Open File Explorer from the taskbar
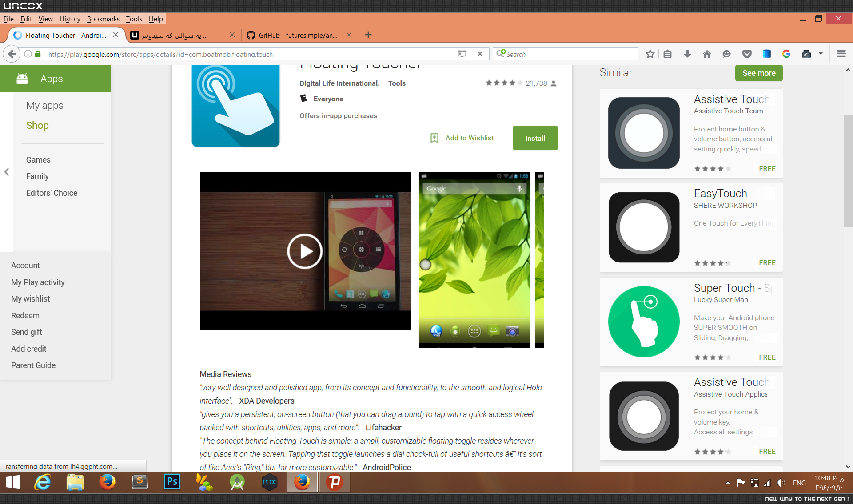853x504 pixels. tap(75, 482)
